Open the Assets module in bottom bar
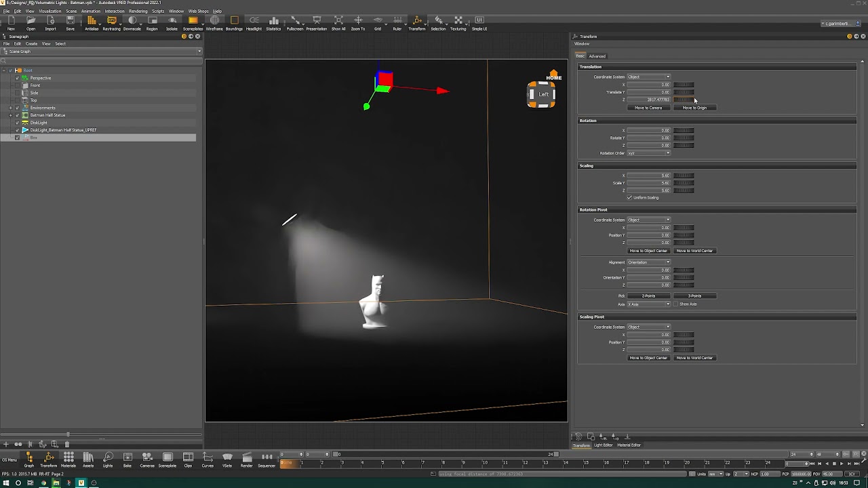Viewport: 868px width, 488px height. click(88, 460)
